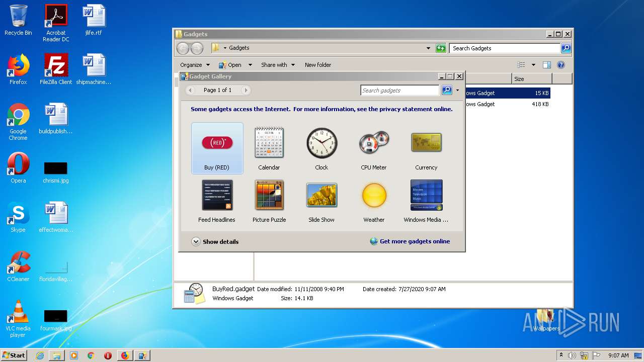This screenshot has width=644, height=362.
Task: Open jlife.rtf document
Action: coord(94,20)
